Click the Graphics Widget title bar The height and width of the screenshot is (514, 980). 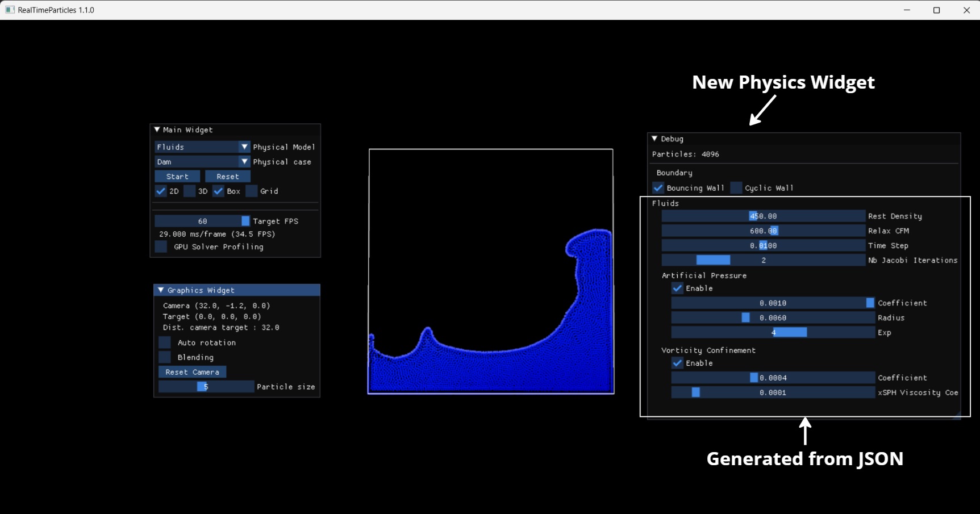click(x=237, y=290)
